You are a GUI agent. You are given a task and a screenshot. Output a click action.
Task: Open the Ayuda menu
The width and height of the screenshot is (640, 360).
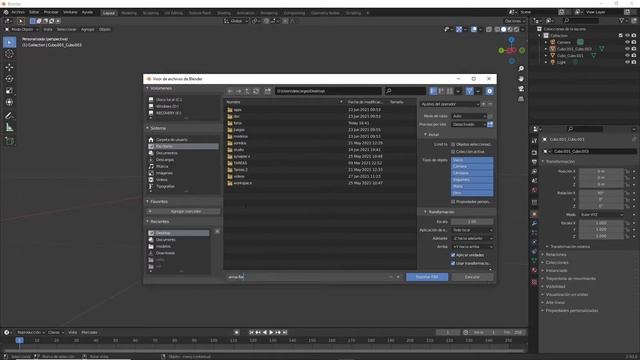click(87, 12)
